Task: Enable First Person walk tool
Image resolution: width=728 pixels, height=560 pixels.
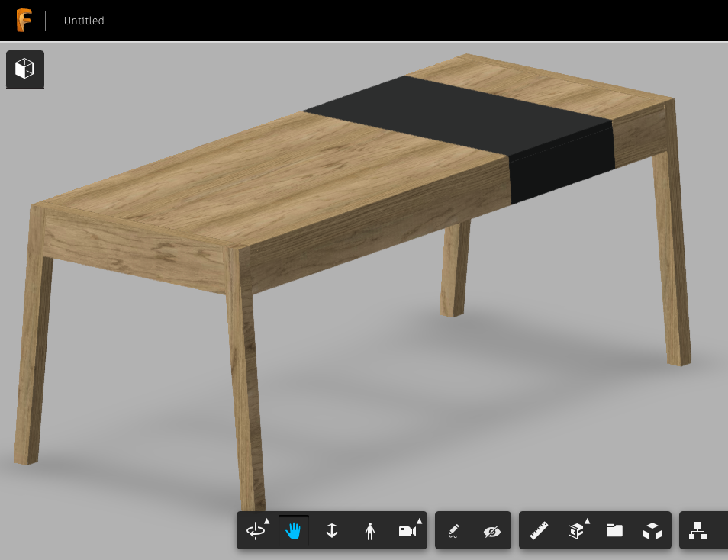Action: 370,531
